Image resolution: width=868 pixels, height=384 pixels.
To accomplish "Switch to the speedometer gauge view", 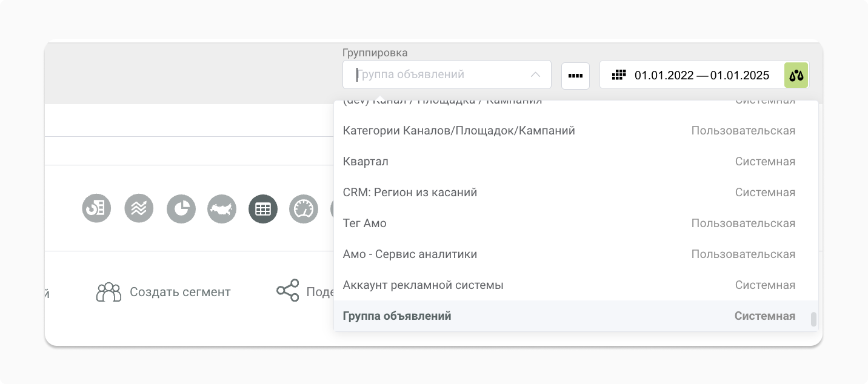I will [303, 209].
